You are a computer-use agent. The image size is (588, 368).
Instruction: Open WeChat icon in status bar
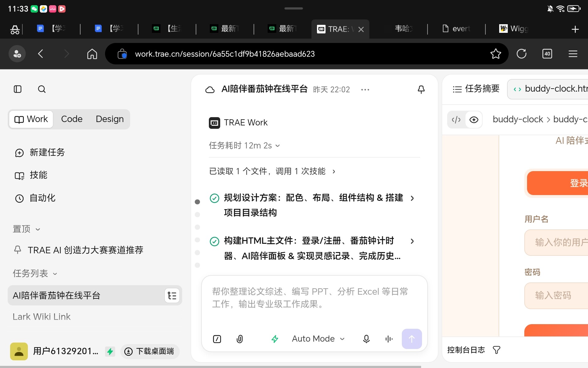34,9
